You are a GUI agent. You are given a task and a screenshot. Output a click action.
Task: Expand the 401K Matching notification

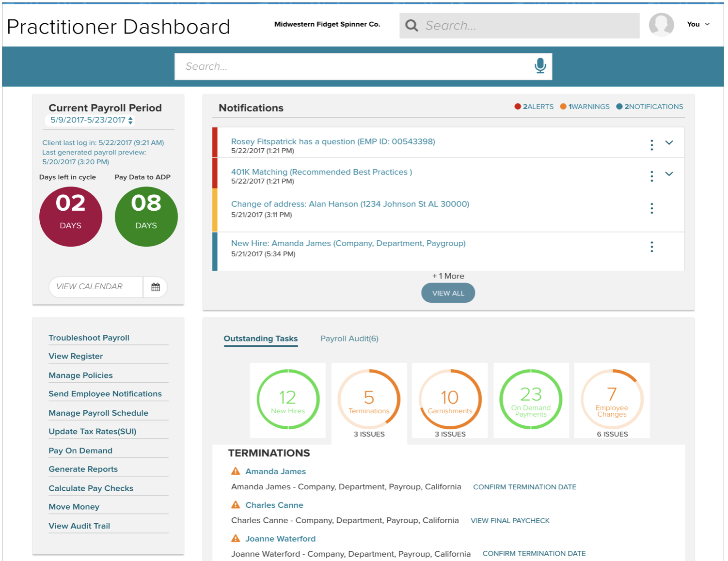[x=669, y=174]
